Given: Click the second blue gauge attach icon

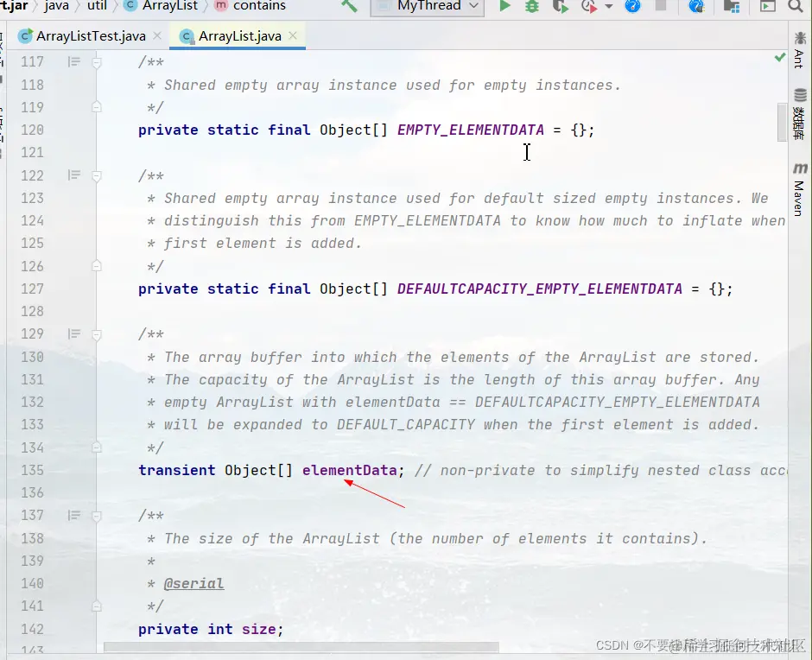Looking at the screenshot, I should [x=696, y=6].
